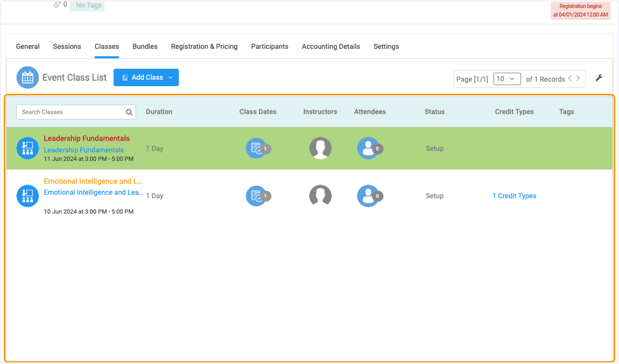
Task: Click the Page [1/1] indicator
Action: pos(472,79)
